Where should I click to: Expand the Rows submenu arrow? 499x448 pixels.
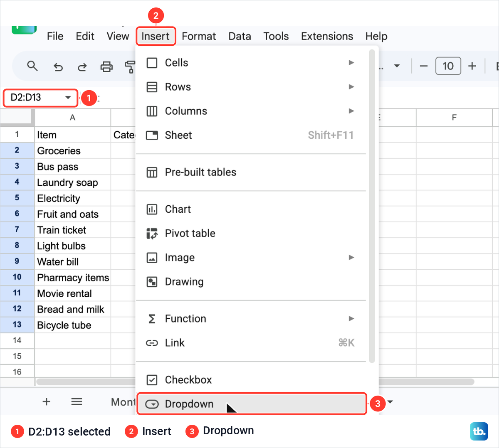pos(351,87)
